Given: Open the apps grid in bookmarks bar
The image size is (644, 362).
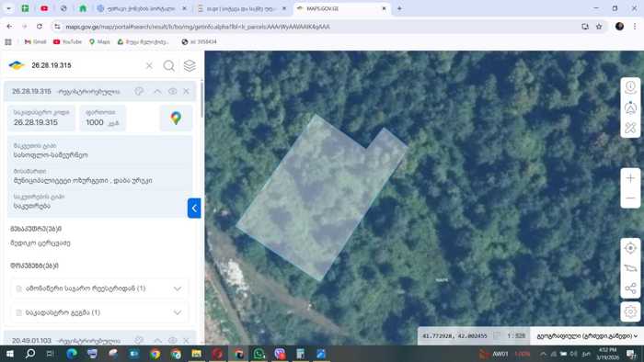Looking at the screenshot, I should 8,42.
